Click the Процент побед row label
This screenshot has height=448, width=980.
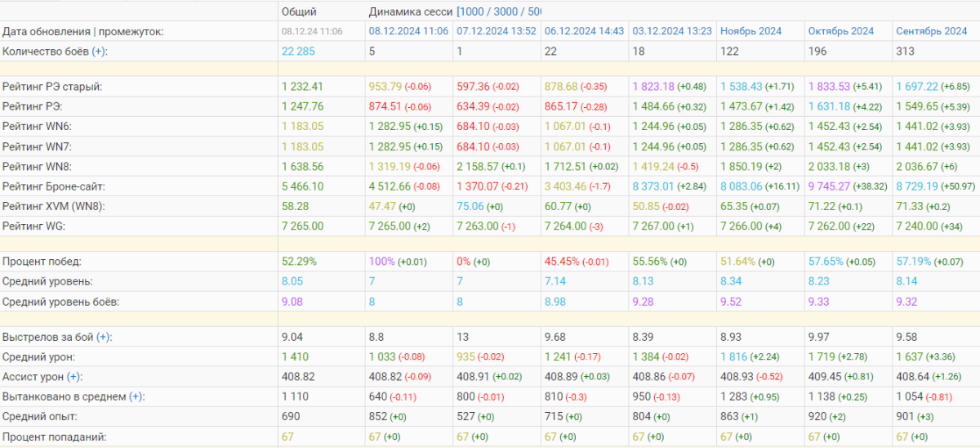[x=43, y=262]
